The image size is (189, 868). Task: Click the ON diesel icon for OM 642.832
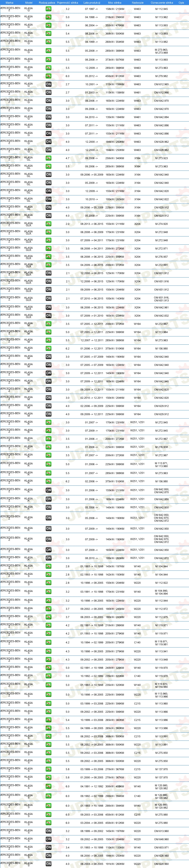[49, 316]
